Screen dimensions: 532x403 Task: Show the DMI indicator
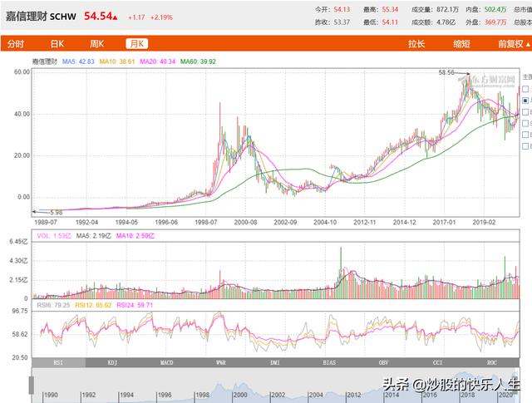[275, 362]
